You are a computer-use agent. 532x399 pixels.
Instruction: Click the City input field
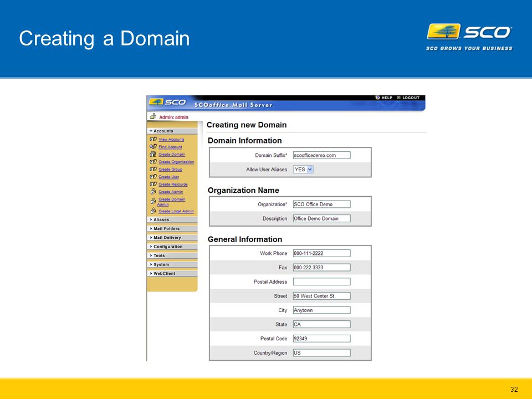click(321, 310)
